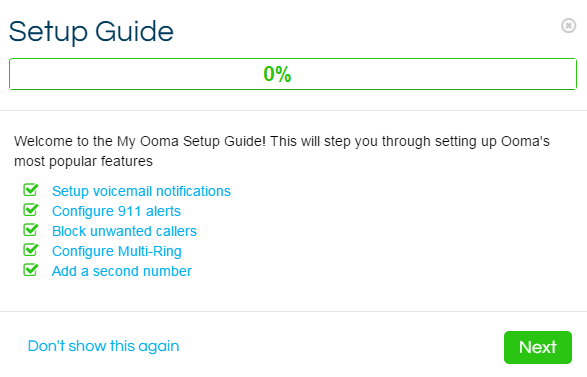The height and width of the screenshot is (377, 587).
Task: Click Don't show this again
Action: (103, 346)
